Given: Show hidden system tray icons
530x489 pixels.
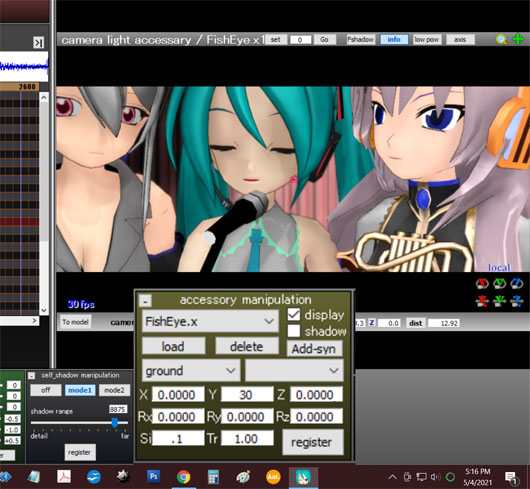Looking at the screenshot, I should tap(392, 477).
